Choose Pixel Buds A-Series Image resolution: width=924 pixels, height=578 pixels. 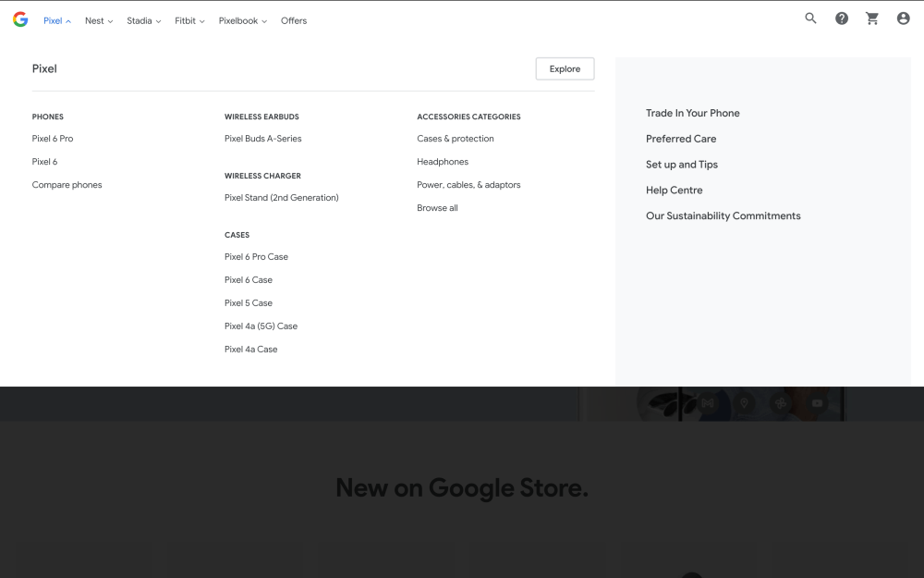[x=262, y=139]
